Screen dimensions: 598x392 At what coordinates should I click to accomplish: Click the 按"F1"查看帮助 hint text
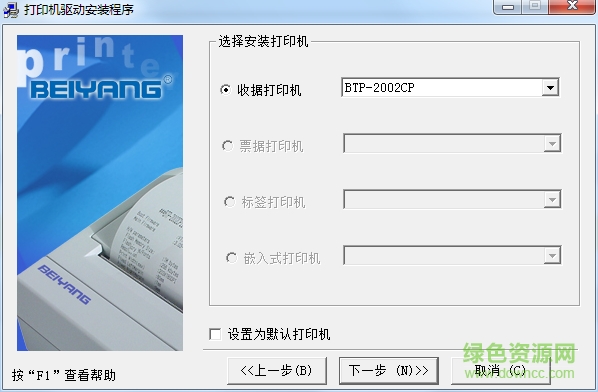click(64, 375)
